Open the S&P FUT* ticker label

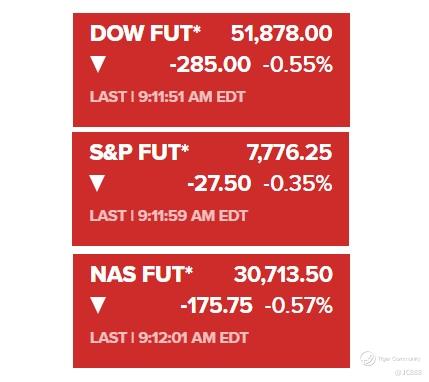point(139,152)
